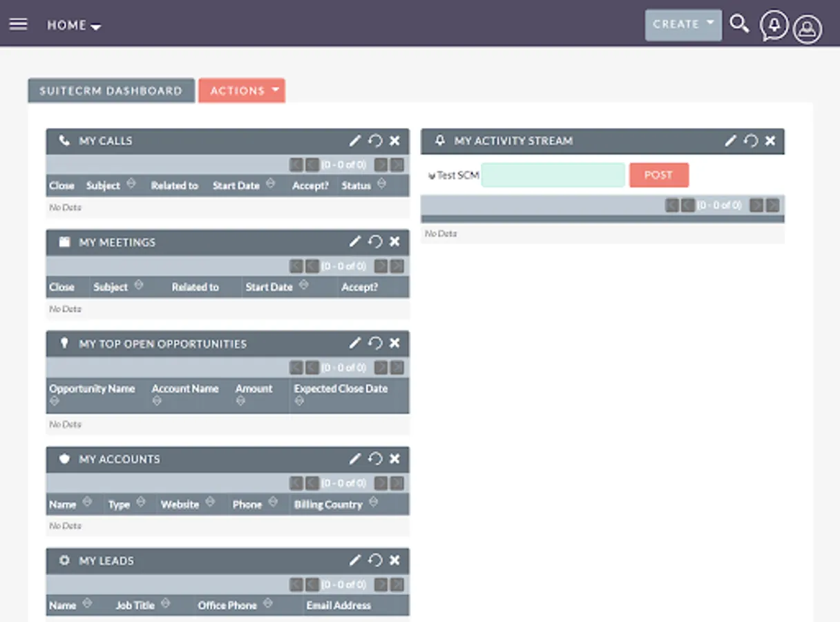Edit the My Calls dashlet via pencil icon
Screen dimensions: 840x622
355,140
